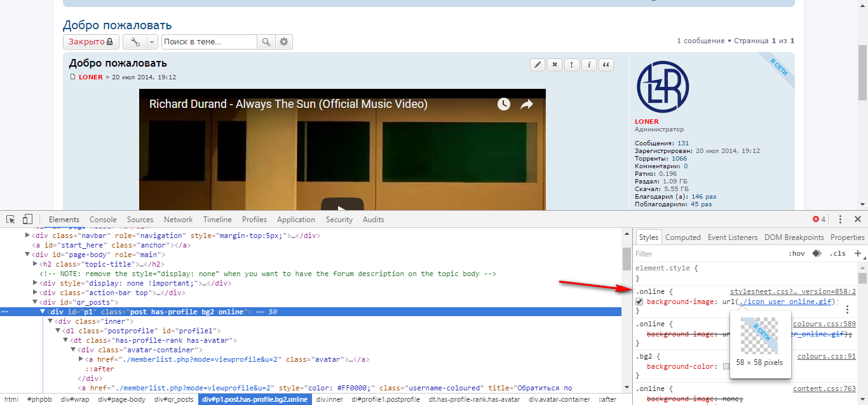Image resolution: width=868 pixels, height=405 pixels.
Task: Collapse the div id page-body node
Action: coord(27,254)
